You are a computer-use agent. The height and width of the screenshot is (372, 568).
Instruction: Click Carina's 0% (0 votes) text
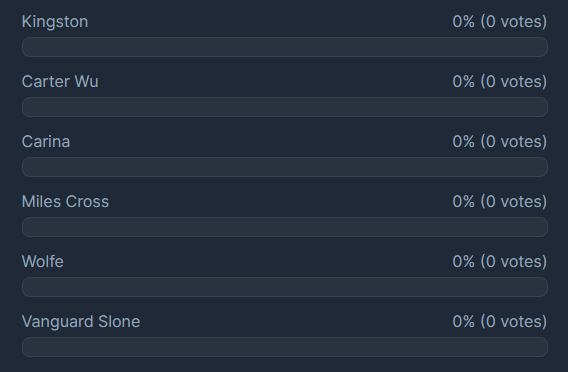pos(500,142)
